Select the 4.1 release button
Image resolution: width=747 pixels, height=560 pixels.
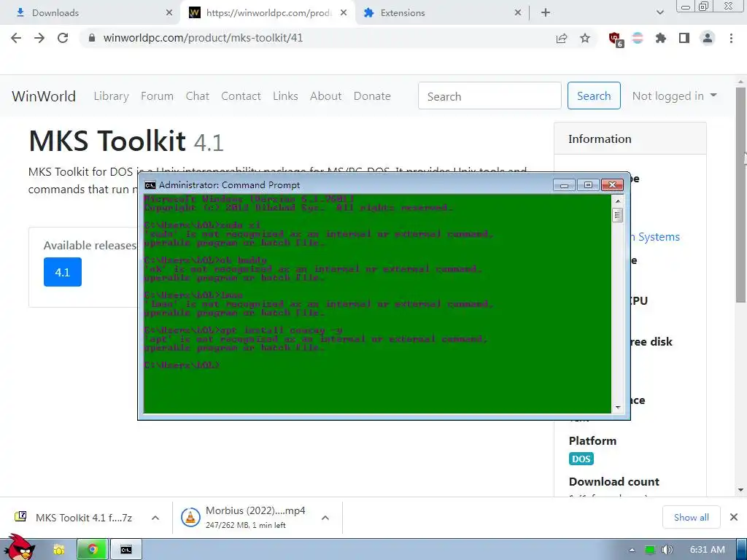[63, 272]
